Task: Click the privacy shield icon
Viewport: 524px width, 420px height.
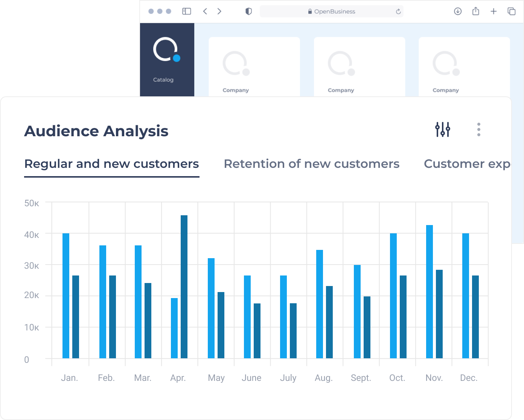Action: pos(248,11)
